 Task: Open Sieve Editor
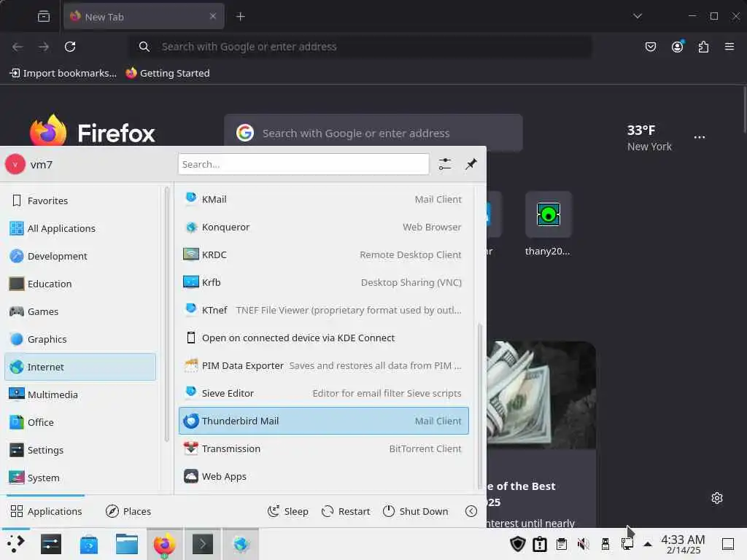click(x=323, y=393)
